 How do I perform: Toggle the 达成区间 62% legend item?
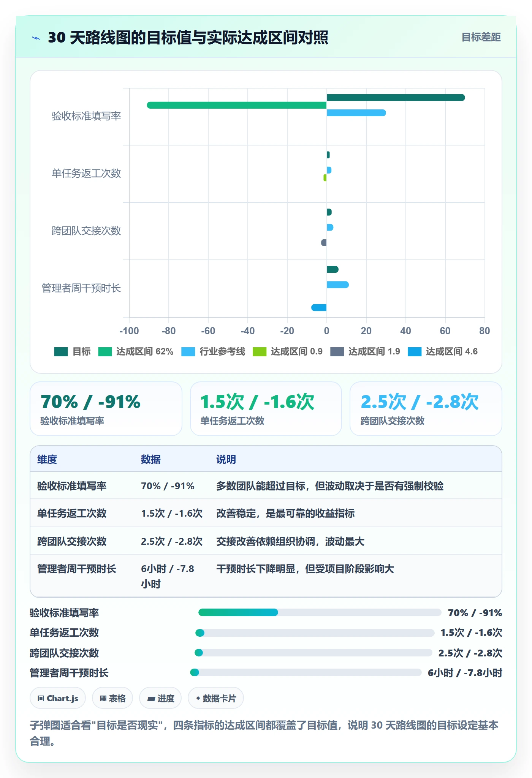click(x=136, y=352)
